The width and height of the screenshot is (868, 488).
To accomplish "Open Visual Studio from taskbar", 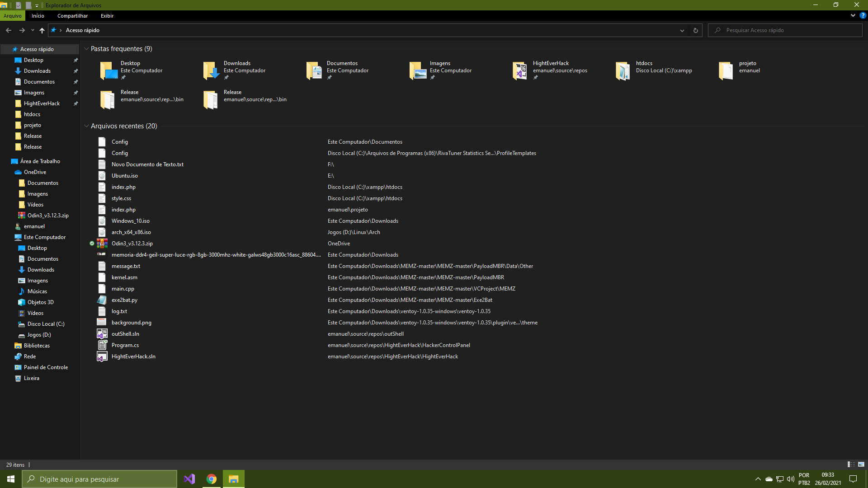I will pos(189,479).
